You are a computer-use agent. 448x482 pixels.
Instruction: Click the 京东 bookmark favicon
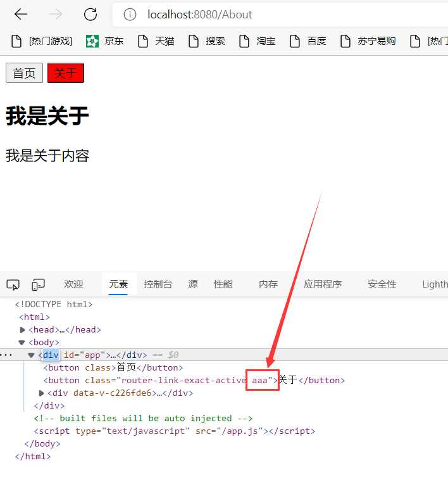tap(92, 41)
